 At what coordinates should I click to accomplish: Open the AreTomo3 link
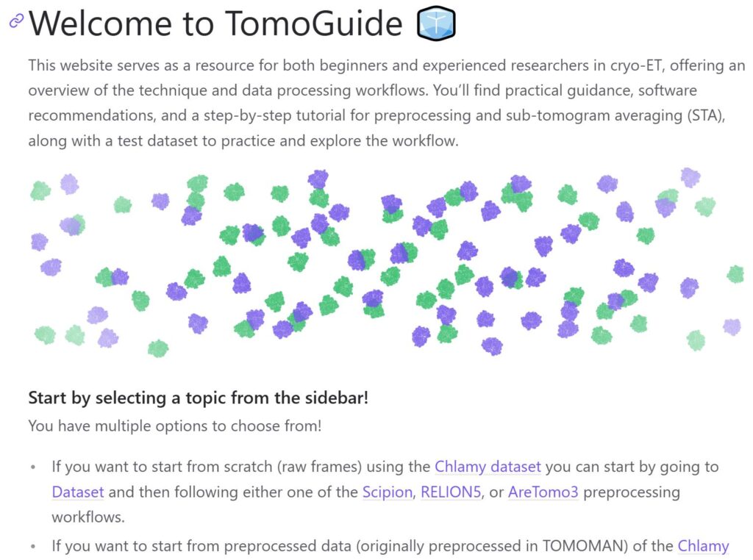click(543, 492)
